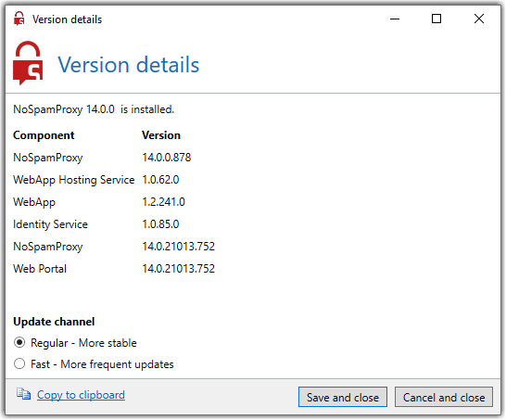Click the Component column header
This screenshot has height=420, width=506.
pos(44,135)
